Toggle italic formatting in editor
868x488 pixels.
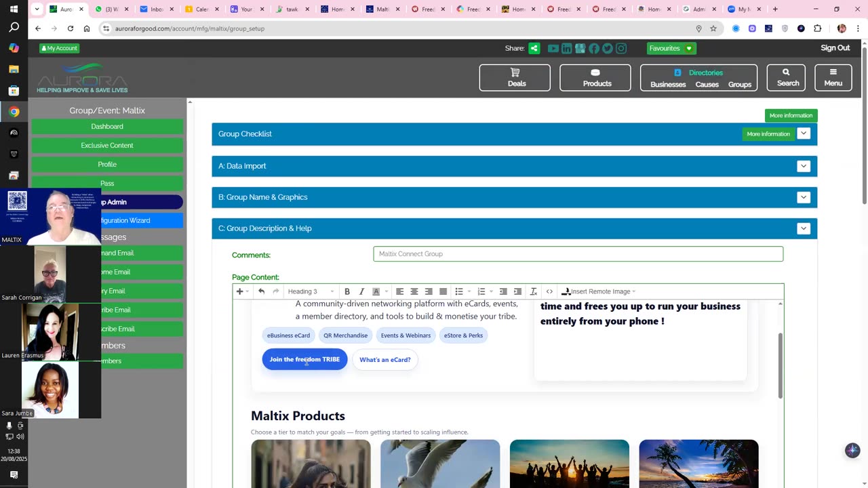click(361, 291)
